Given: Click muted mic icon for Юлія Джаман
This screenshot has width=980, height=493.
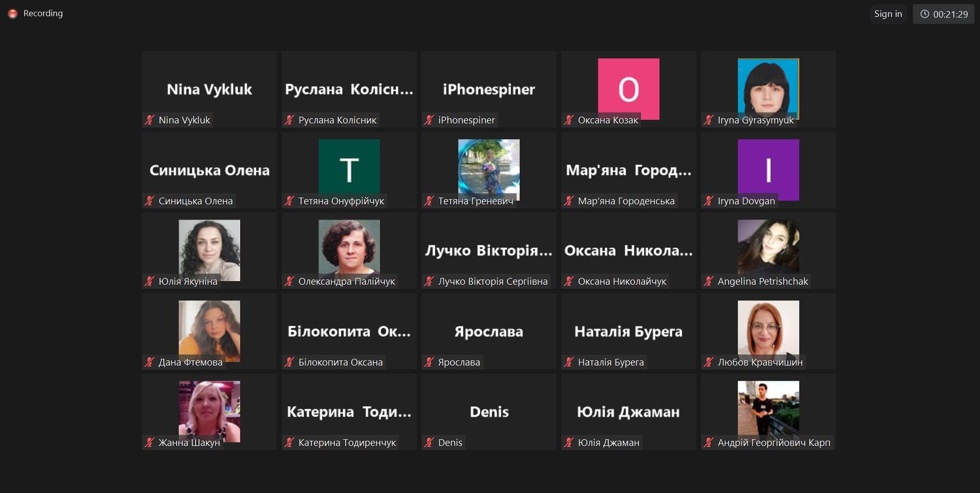Looking at the screenshot, I should pos(568,442).
